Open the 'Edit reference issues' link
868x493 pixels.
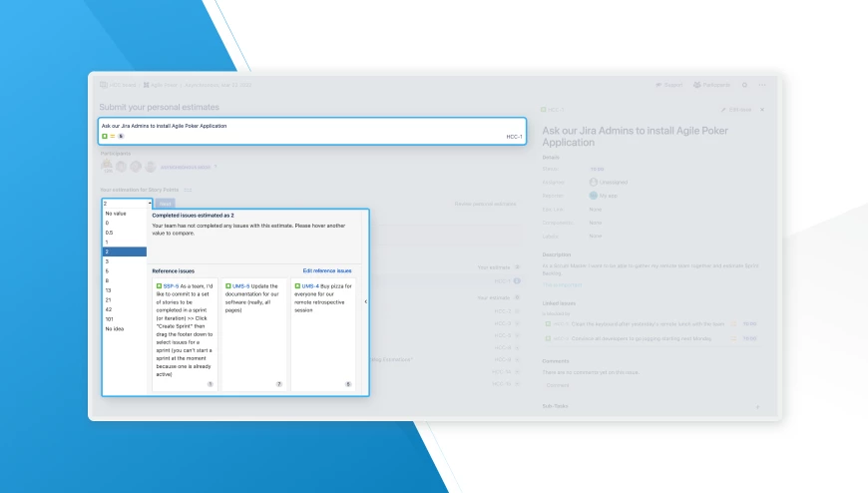coord(327,270)
